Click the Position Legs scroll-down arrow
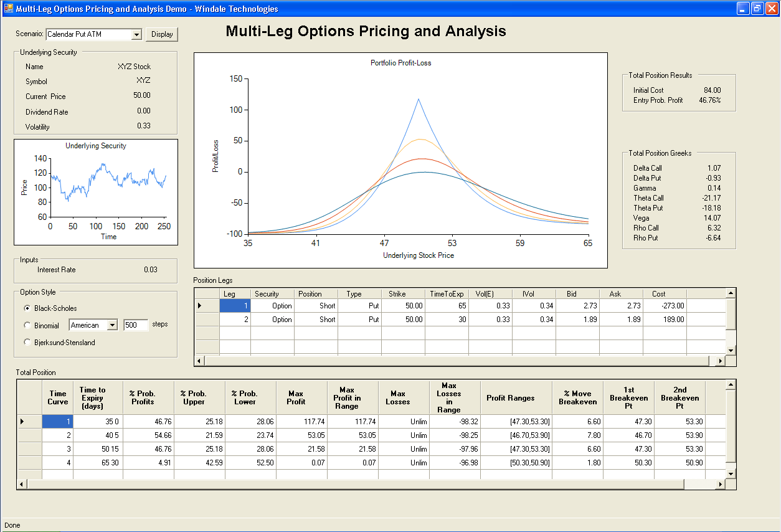The height and width of the screenshot is (532, 781). (731, 351)
